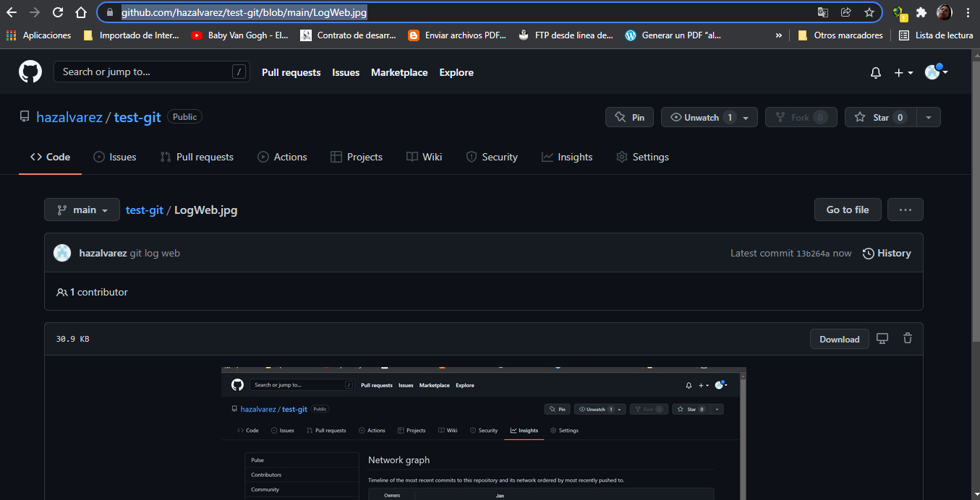
Task: Switch to the Settings tab
Action: (642, 157)
